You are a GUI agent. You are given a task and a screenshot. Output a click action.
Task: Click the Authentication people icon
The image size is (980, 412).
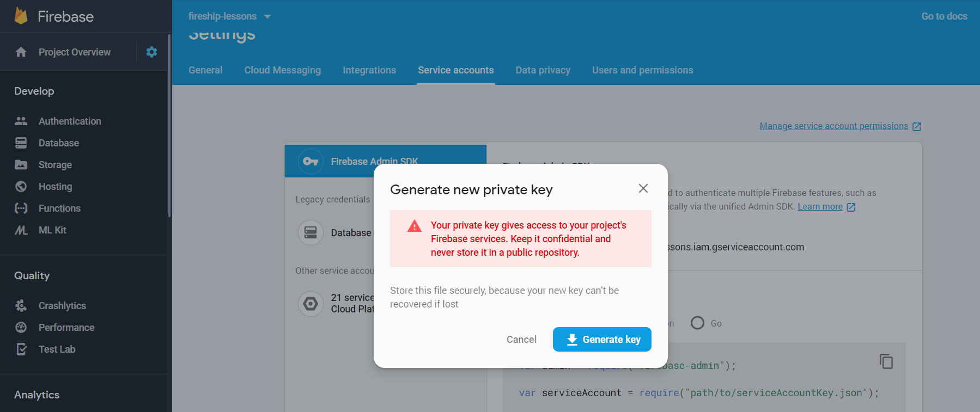(x=21, y=121)
